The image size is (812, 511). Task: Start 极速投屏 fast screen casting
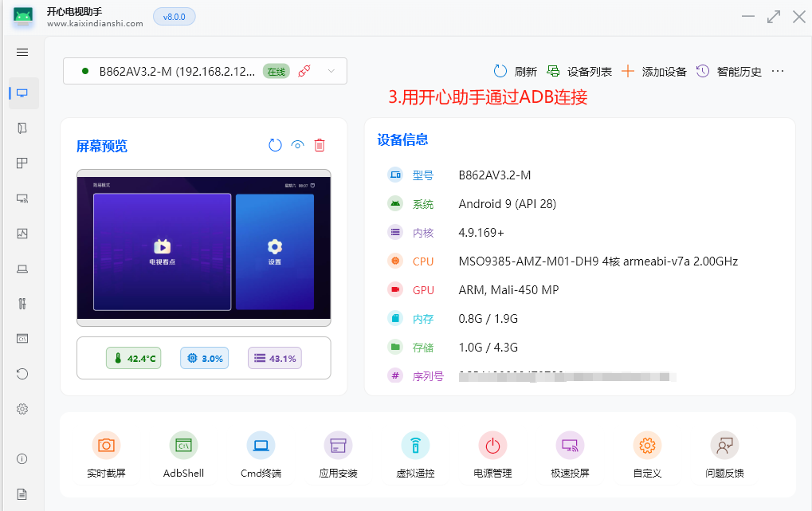pyautogui.click(x=570, y=455)
